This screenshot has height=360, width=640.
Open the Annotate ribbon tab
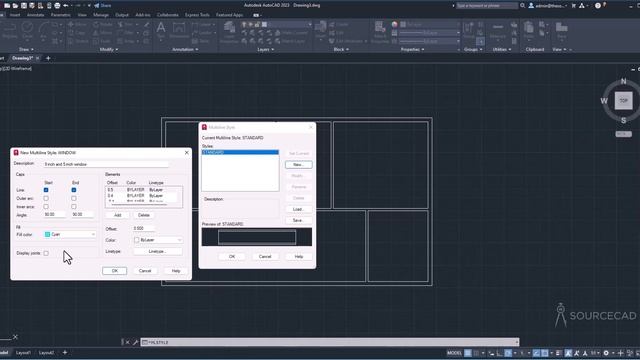(x=36, y=15)
